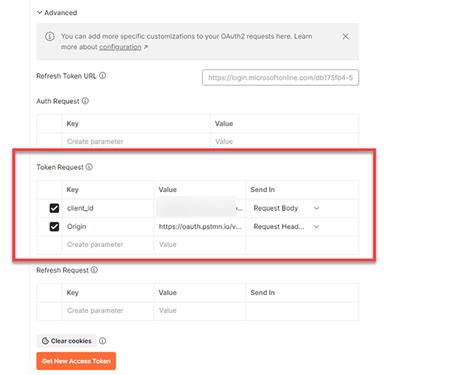Show info for Token Request

click(x=89, y=167)
